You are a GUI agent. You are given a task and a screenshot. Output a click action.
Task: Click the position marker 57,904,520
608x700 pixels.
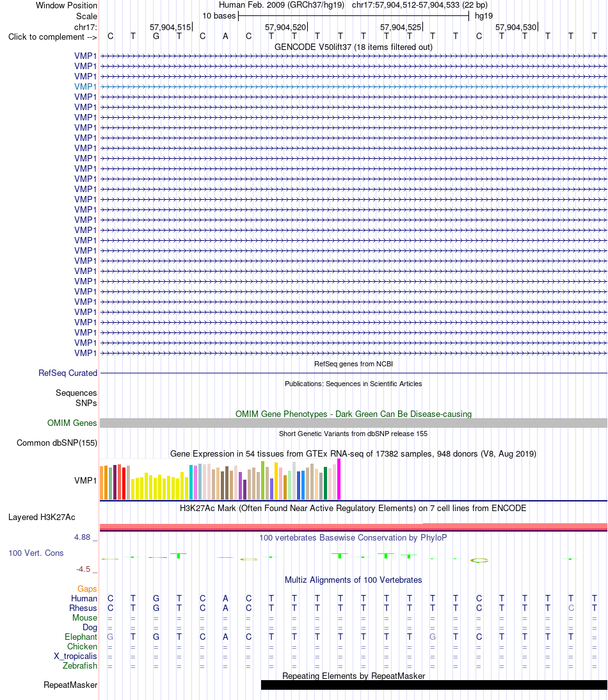point(285,28)
